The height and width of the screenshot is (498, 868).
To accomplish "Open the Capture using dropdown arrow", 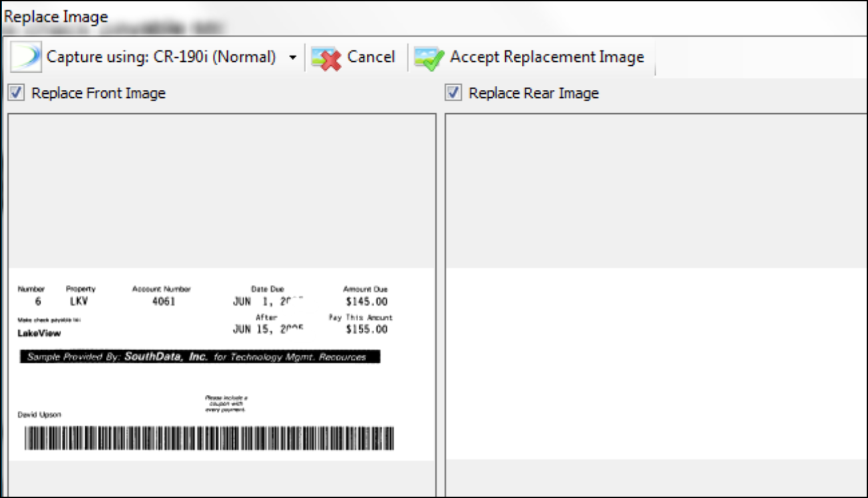I will click(293, 58).
